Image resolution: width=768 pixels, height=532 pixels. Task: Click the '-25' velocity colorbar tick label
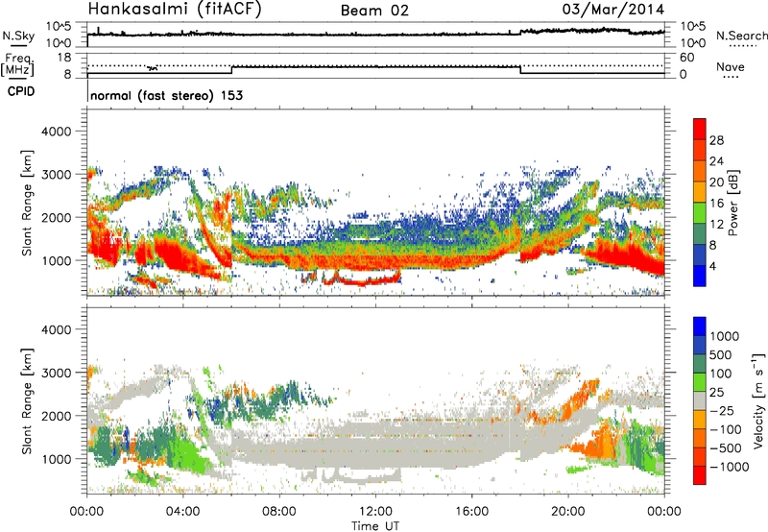click(x=724, y=410)
